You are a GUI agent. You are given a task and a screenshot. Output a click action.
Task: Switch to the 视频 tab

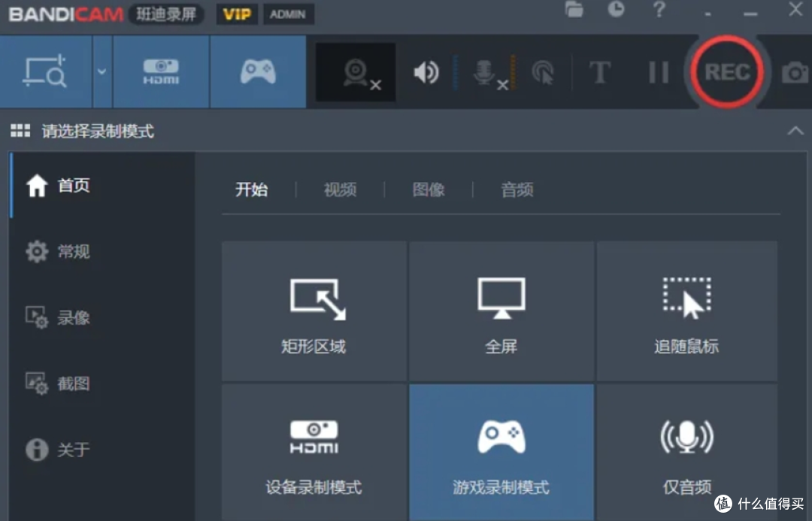click(x=341, y=189)
